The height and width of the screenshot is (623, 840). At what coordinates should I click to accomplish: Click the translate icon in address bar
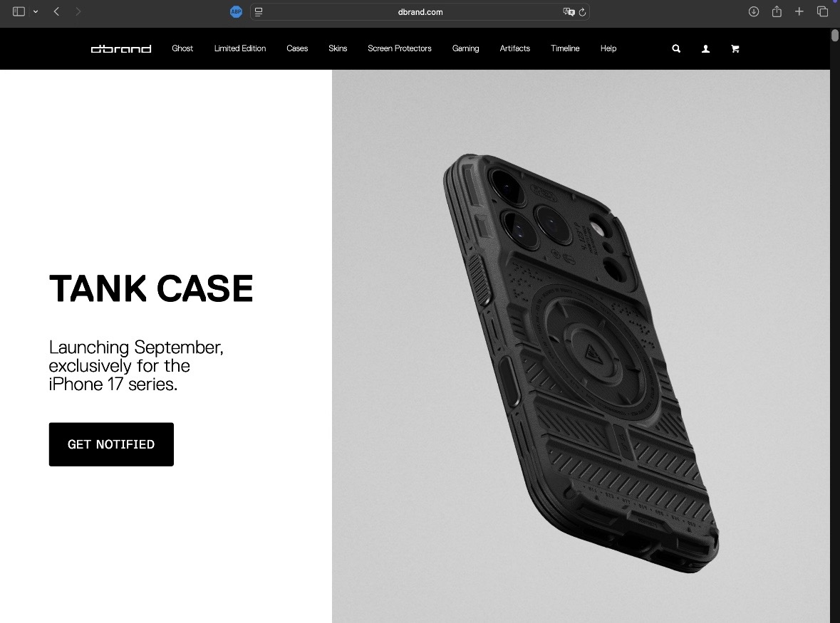pos(569,12)
